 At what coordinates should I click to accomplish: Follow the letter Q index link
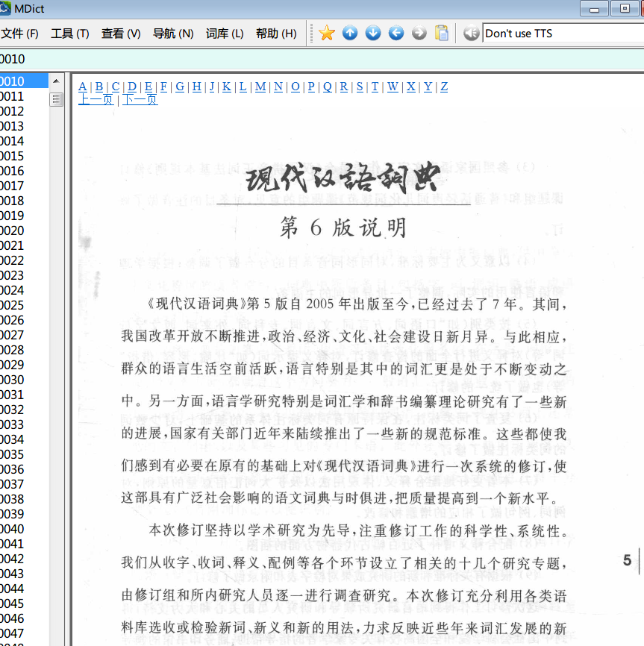pos(327,87)
